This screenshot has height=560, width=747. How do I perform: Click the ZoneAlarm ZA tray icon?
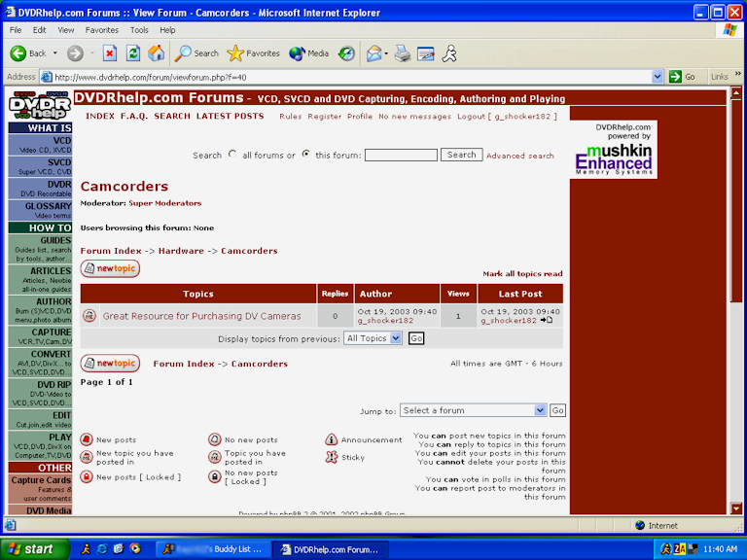(x=679, y=549)
